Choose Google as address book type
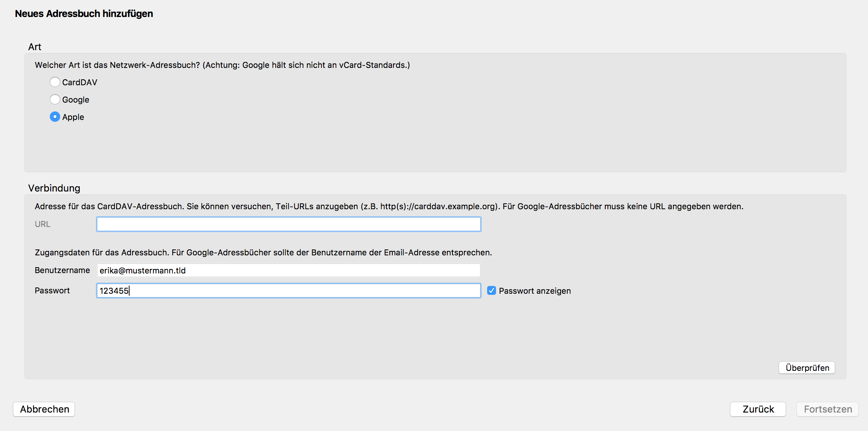This screenshot has width=868, height=431. tap(55, 99)
